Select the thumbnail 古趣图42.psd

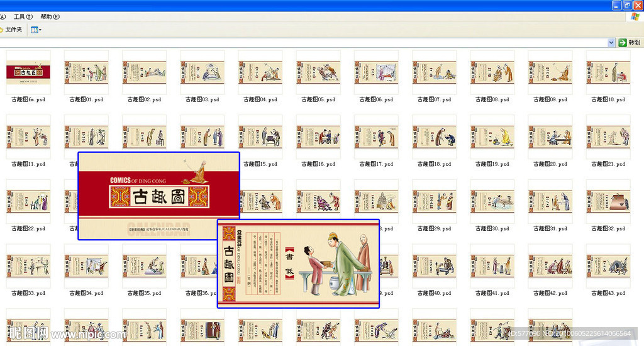550,266
